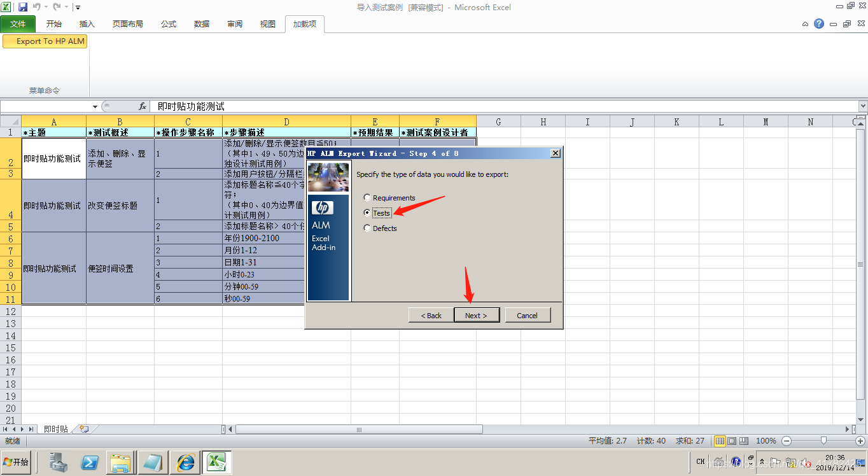Click the Name Box input field
The width and height of the screenshot is (868, 476).
pos(46,106)
